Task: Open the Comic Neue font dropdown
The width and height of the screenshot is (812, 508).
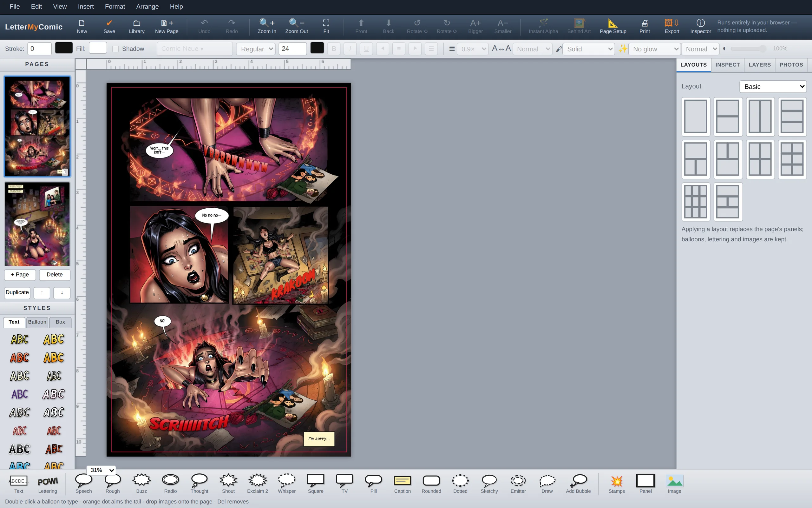Action: [195, 49]
